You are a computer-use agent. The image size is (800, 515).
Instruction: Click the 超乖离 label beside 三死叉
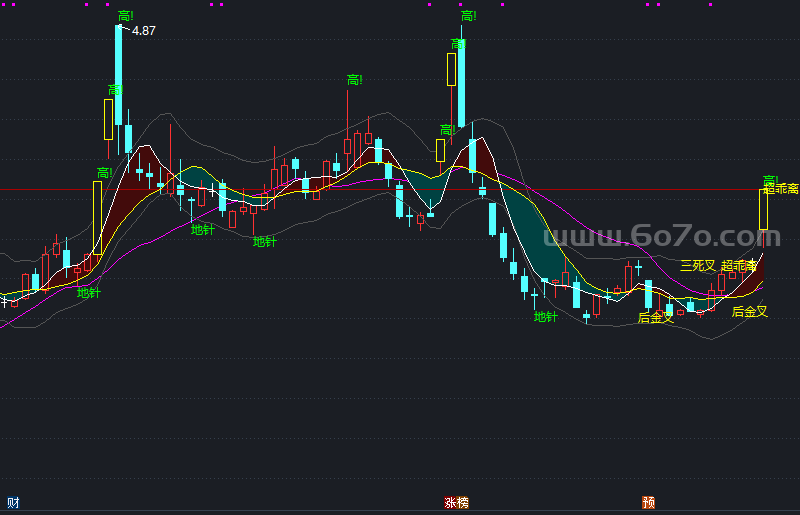click(x=738, y=265)
